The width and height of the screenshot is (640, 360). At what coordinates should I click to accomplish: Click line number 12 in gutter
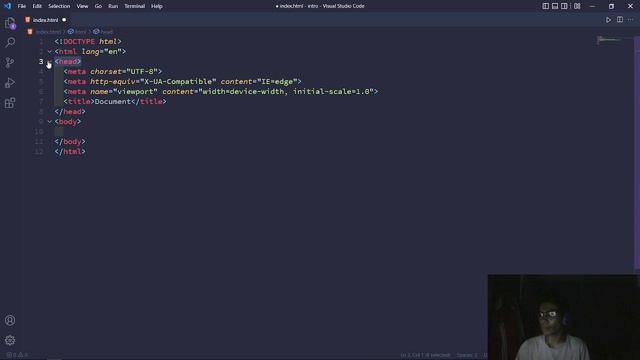tap(39, 151)
